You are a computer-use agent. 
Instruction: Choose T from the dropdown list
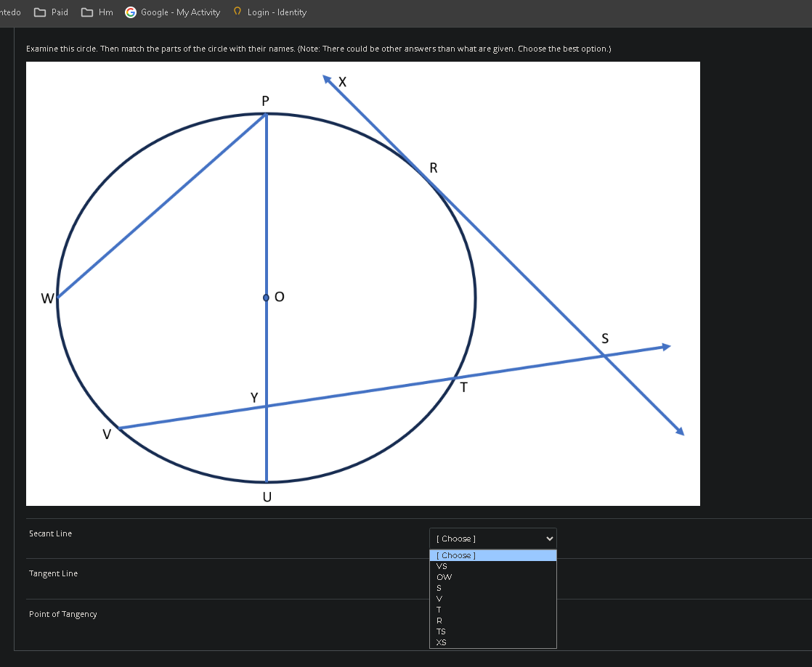[x=493, y=610]
